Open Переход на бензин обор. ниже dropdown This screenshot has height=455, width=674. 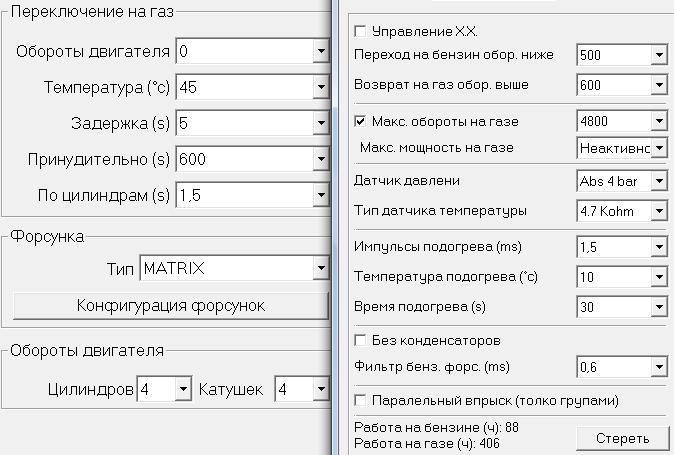point(658,55)
